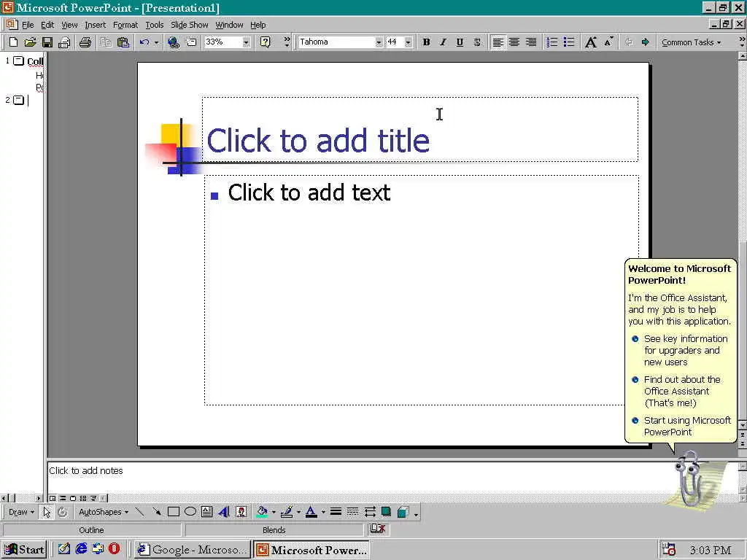Click the Undo arrow icon
Viewport: 747px width, 560px height.
tap(144, 42)
